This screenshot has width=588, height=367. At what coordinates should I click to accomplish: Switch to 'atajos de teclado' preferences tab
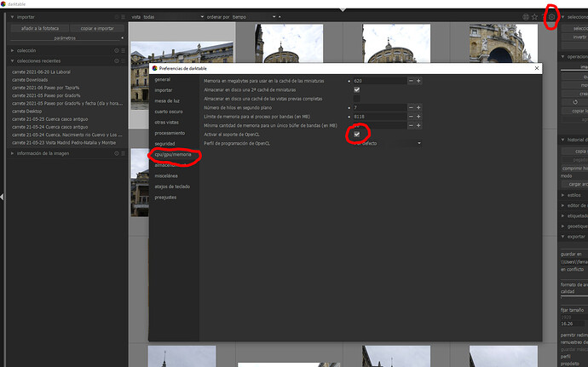click(x=172, y=186)
